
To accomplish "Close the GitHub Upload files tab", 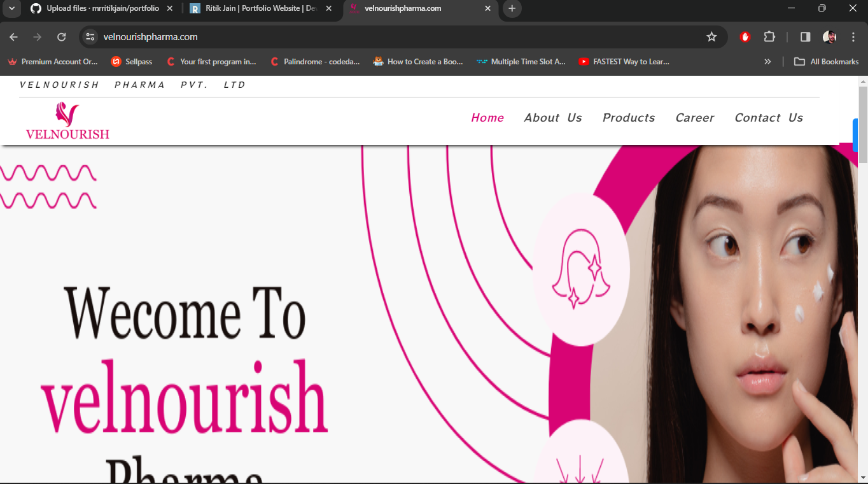I will [170, 8].
